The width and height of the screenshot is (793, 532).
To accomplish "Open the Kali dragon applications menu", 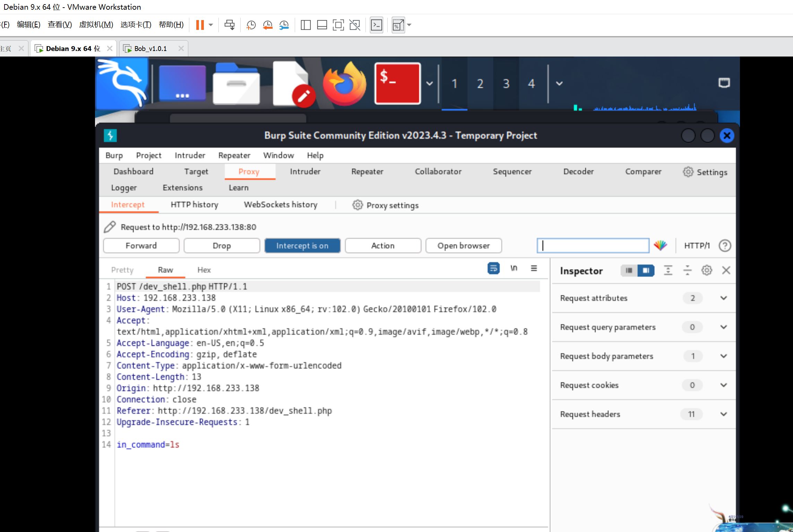I will [x=122, y=84].
